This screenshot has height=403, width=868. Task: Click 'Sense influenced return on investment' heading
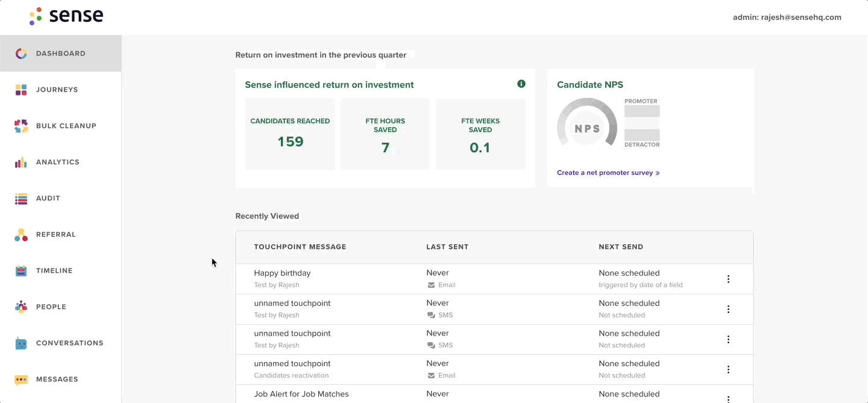(x=329, y=84)
